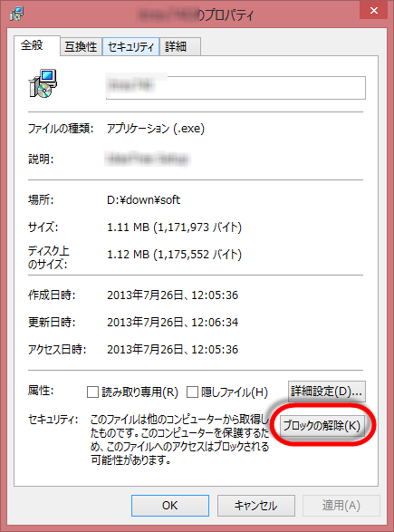The width and height of the screenshot is (394, 532).
Task: Confirm with the OK button
Action: [170, 506]
